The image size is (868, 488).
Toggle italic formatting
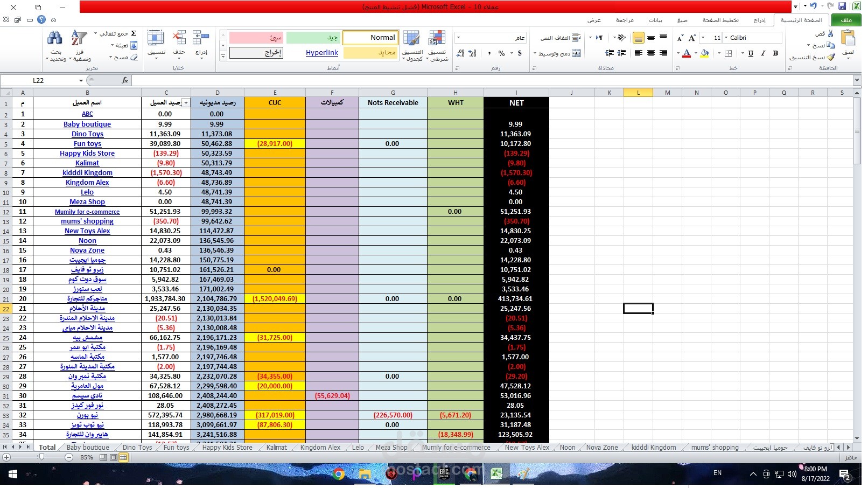point(763,53)
